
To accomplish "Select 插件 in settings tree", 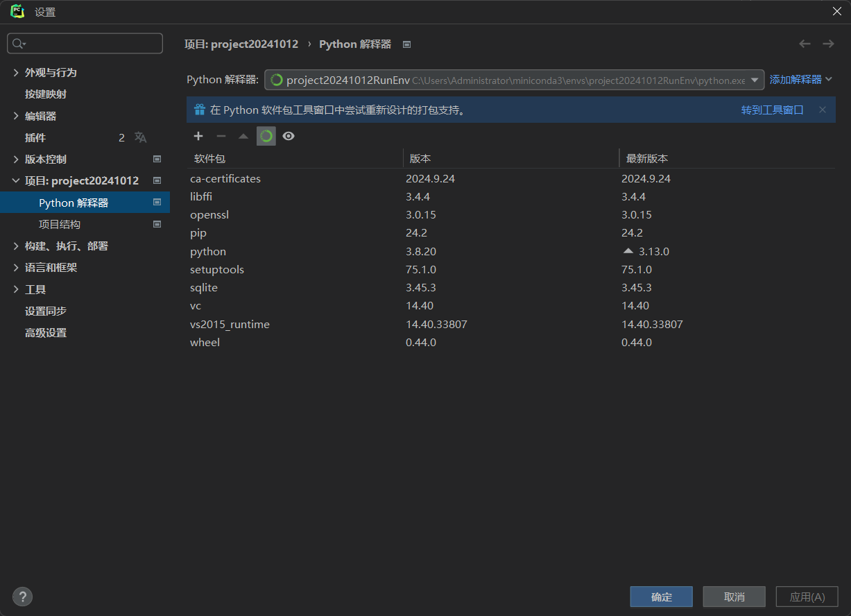I will click(35, 137).
